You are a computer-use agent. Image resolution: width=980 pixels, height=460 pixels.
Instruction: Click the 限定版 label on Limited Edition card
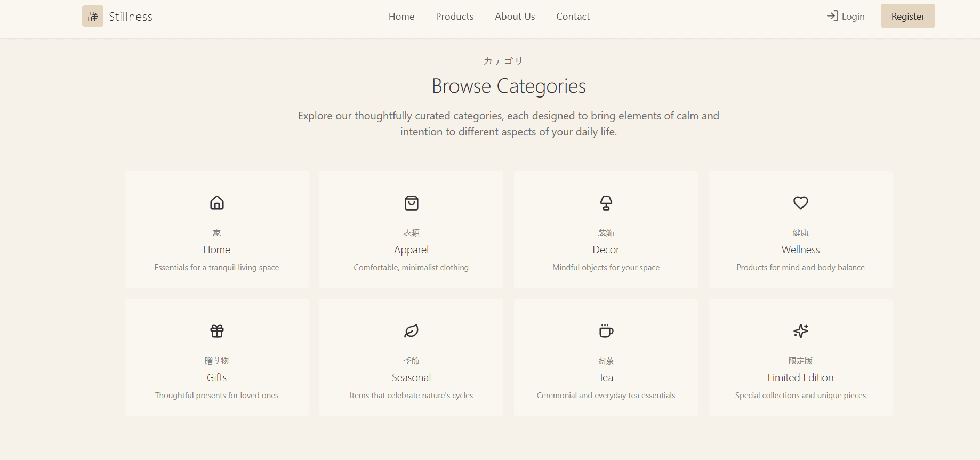pyautogui.click(x=801, y=361)
